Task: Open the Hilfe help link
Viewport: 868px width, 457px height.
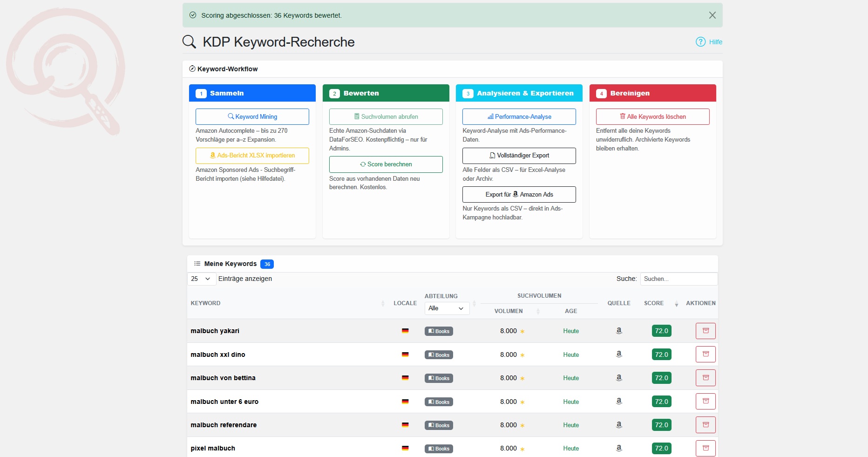Action: coord(709,42)
